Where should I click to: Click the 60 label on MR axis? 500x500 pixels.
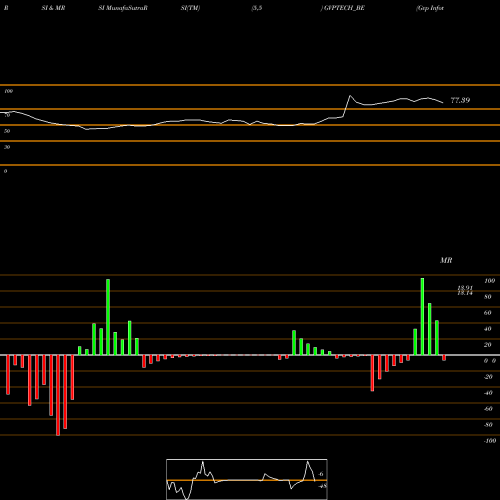[488, 313]
